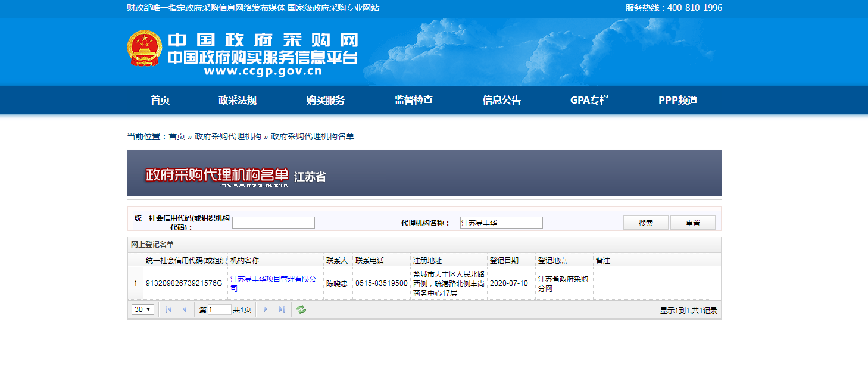Click the 联系人 column header

coord(338,260)
